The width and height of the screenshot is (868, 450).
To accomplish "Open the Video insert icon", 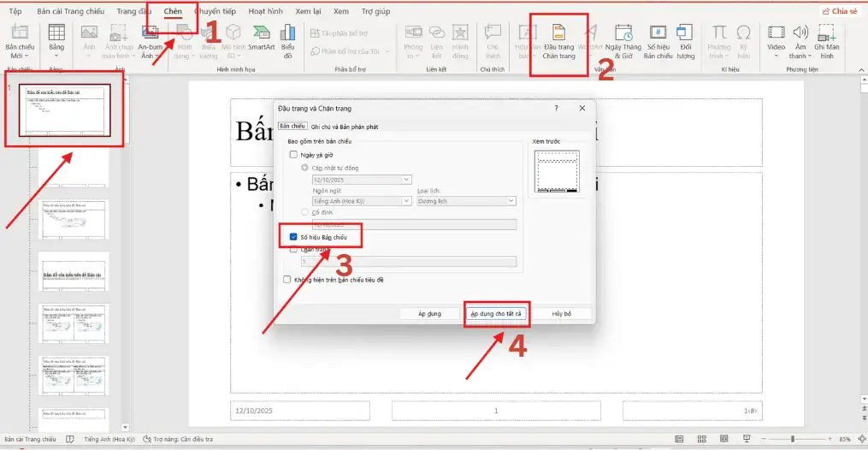I will coord(776,38).
